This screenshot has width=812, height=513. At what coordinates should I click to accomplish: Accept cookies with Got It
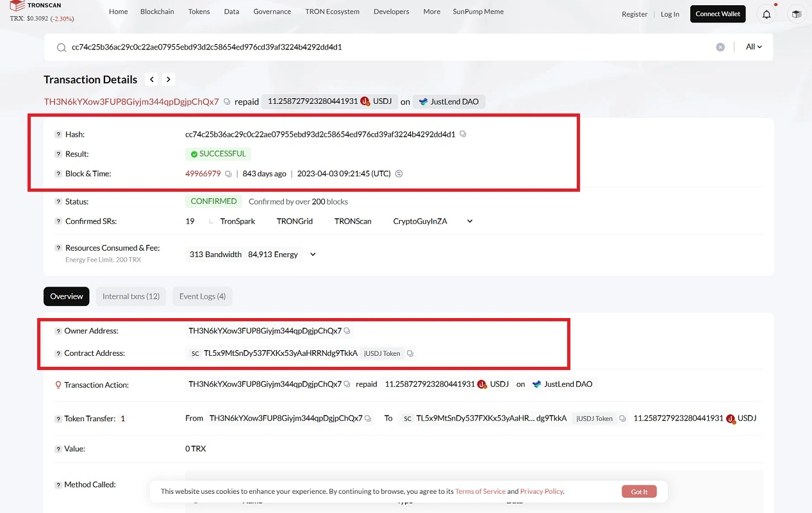(639, 492)
